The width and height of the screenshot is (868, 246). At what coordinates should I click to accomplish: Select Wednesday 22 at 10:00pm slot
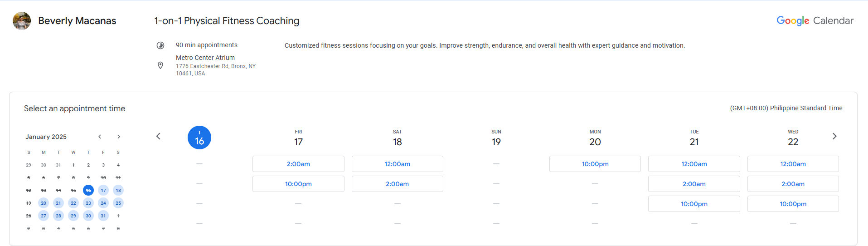coord(793,204)
